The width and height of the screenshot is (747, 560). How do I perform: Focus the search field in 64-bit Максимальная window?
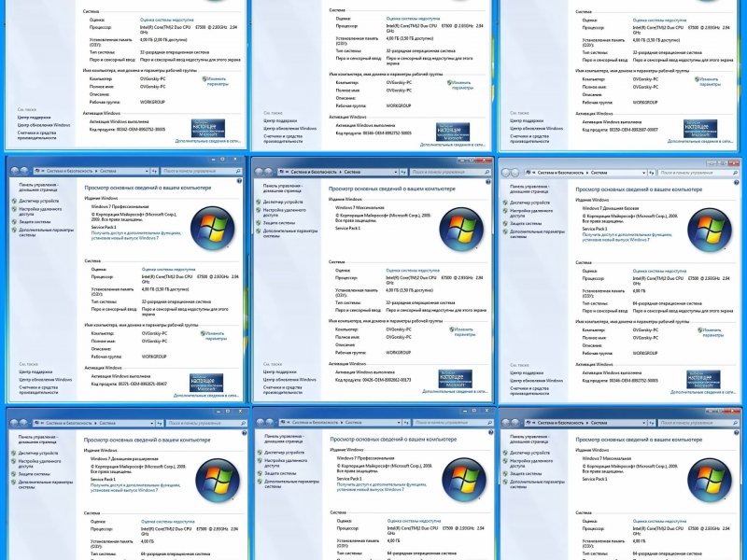coord(698,423)
